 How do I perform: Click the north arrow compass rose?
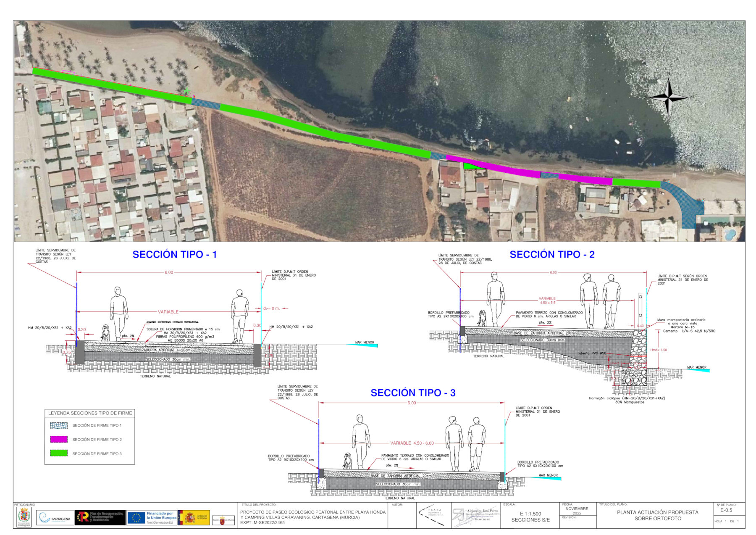tap(668, 97)
